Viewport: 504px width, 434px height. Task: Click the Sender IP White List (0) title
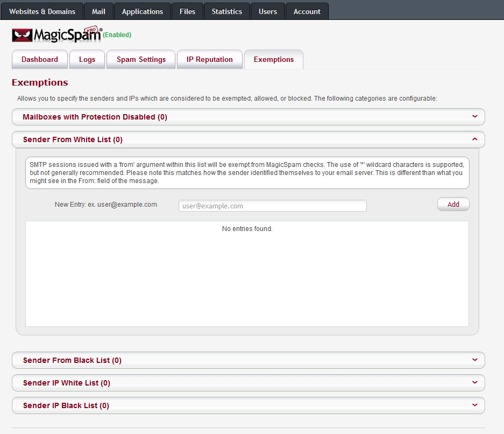(67, 383)
